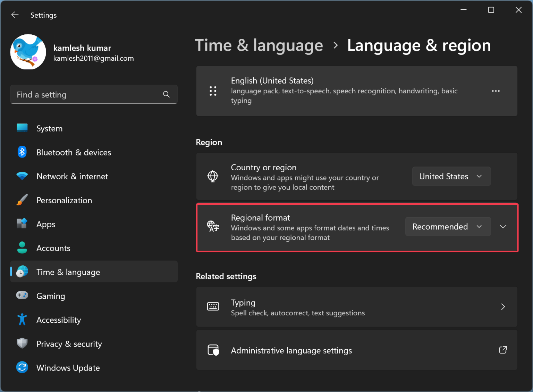Screen dimensions: 533x392
Task: Focus the Find a setting box
Action: (x=94, y=94)
